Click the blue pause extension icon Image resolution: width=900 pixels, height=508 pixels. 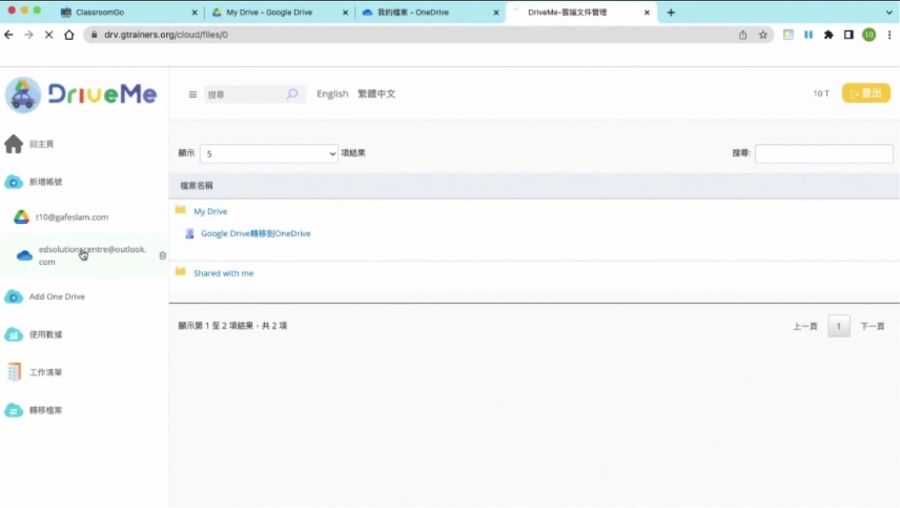point(808,35)
